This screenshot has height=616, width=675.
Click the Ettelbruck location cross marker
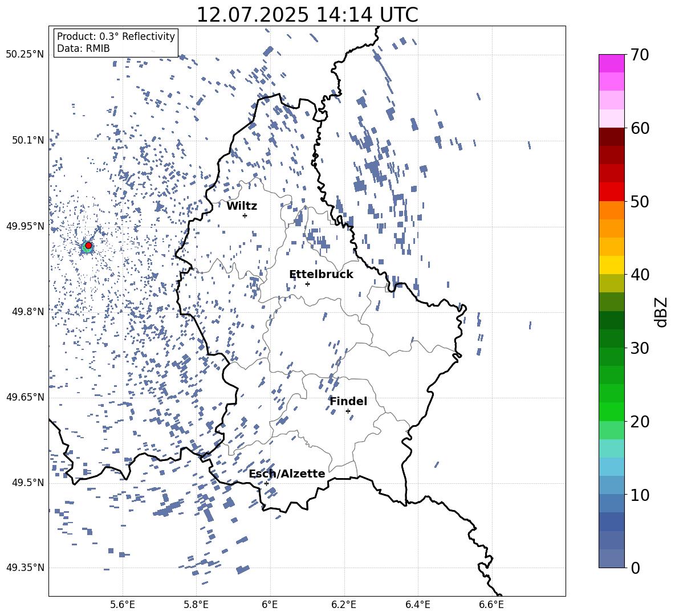pyautogui.click(x=307, y=284)
